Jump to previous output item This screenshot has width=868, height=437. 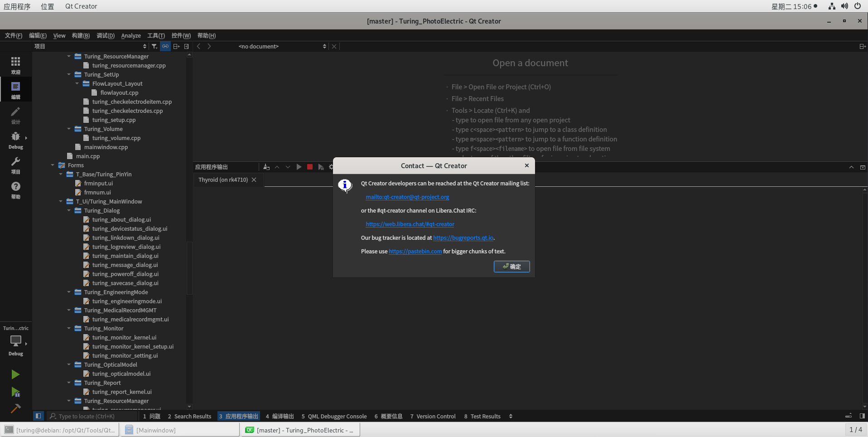(277, 167)
